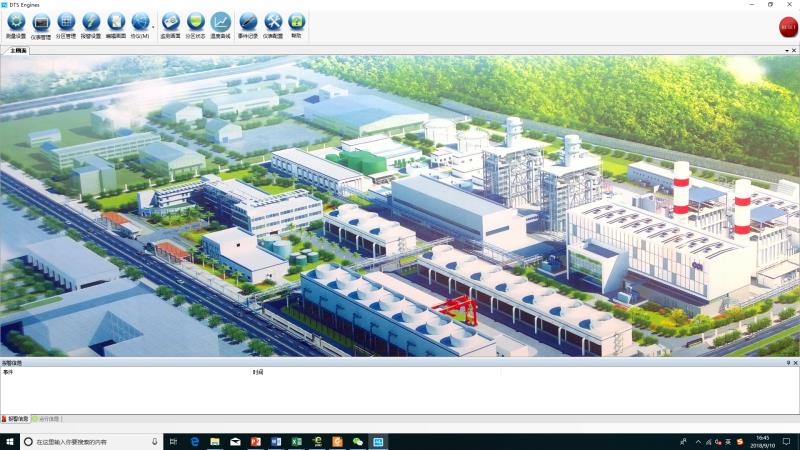Select the 报警信息 alarm info tab
Screen dimensions: 800x450
[17, 419]
